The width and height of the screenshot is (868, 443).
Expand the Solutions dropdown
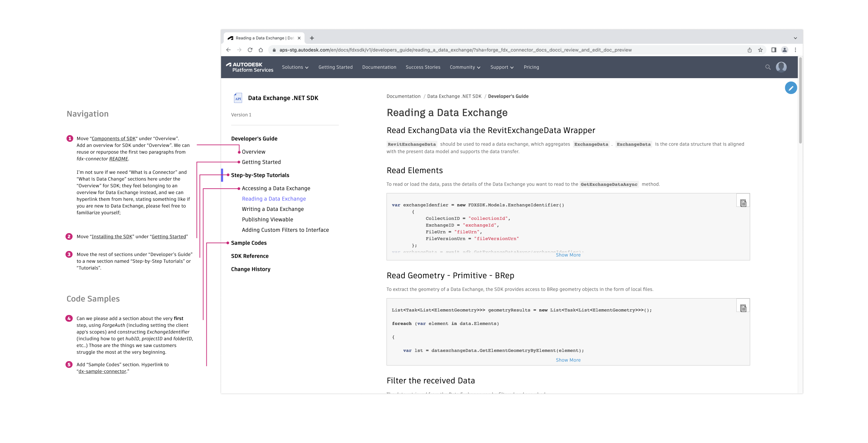295,67
